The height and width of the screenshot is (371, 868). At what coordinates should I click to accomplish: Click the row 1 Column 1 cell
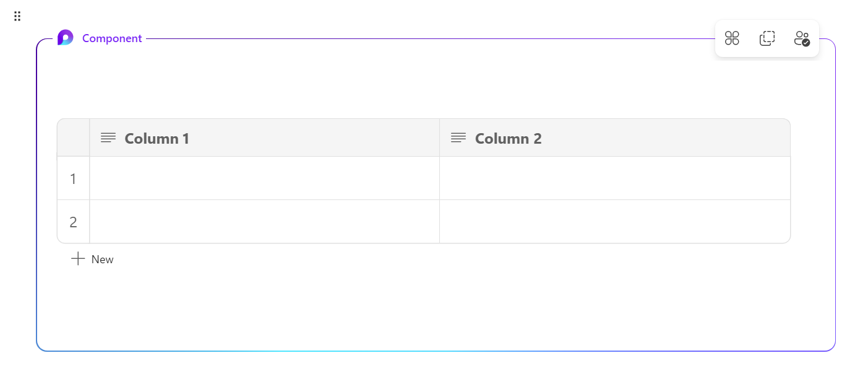(265, 178)
